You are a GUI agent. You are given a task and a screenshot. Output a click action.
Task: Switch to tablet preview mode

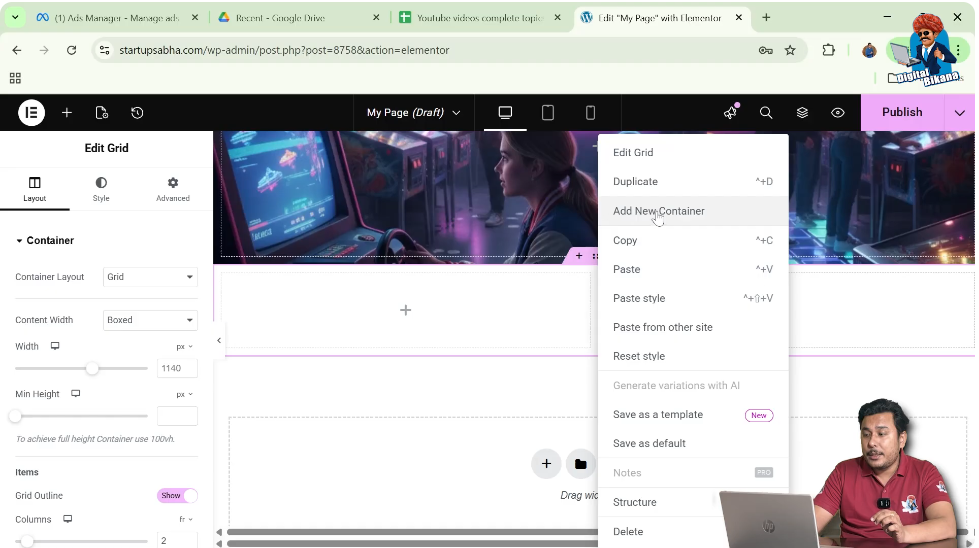click(548, 113)
